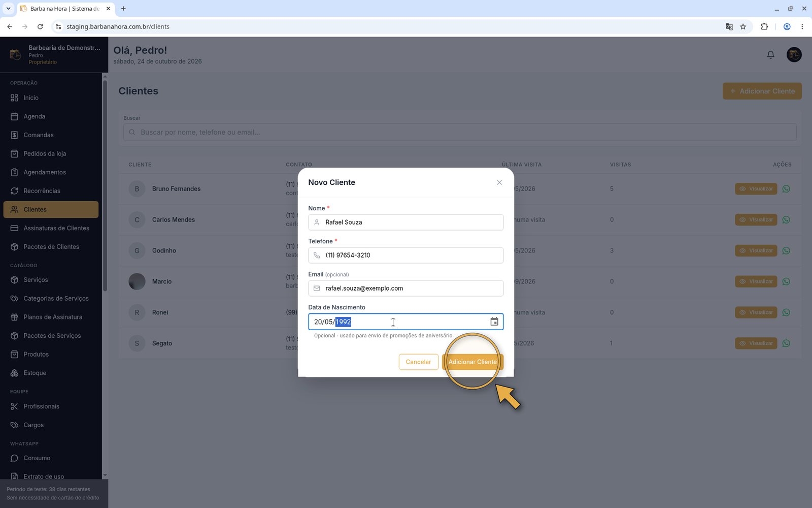
Task: Click the Adicionar Cliente button in dialog
Action: (472, 362)
